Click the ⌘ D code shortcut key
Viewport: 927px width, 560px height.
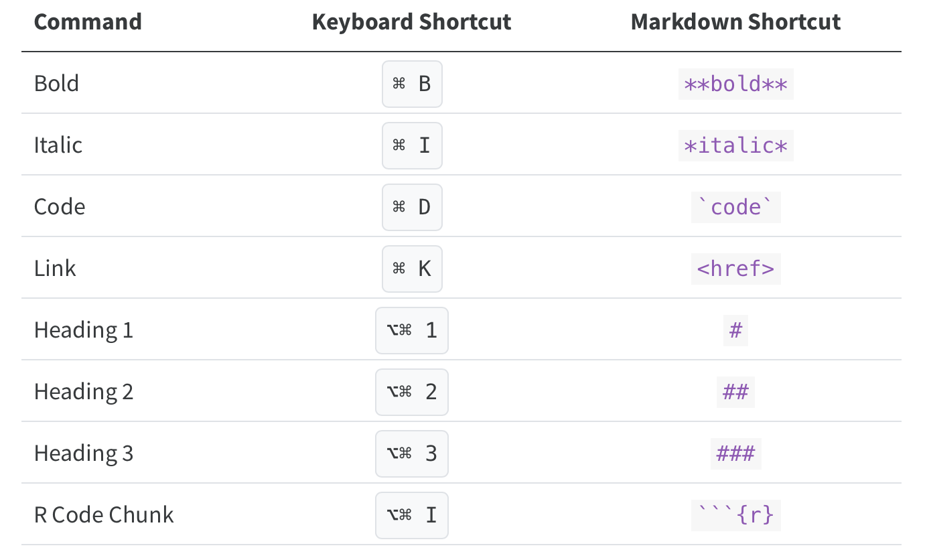412,207
